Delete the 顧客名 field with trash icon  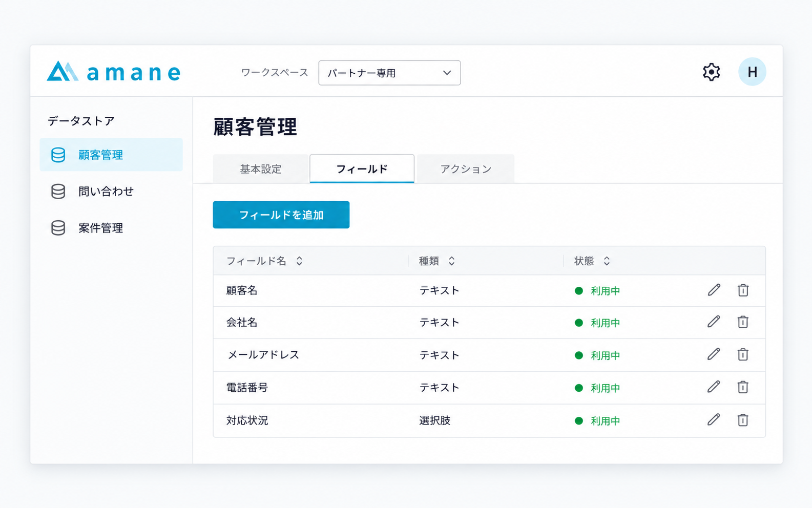pos(743,290)
